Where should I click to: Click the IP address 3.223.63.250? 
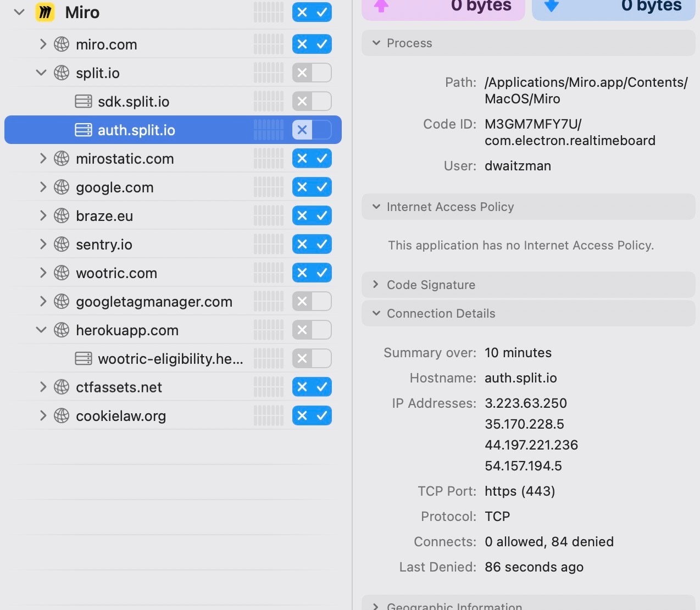tap(526, 403)
